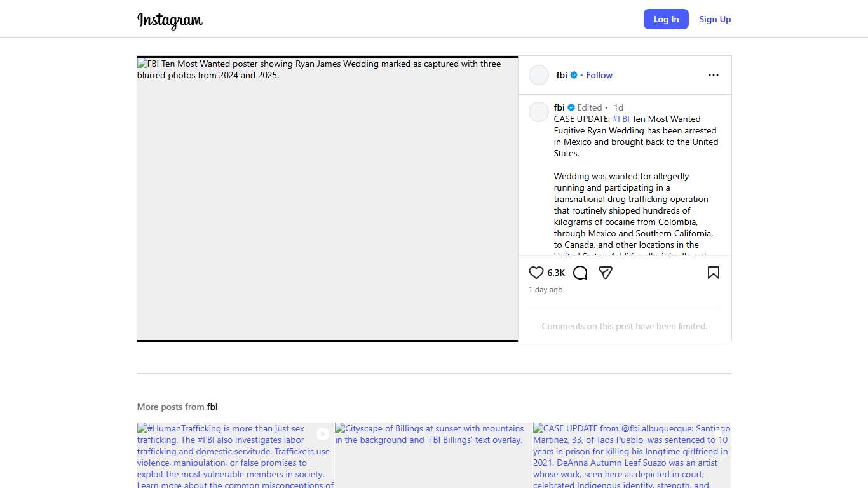Open the Ryan Wedding wanted poster image
Screen dimensions: 868x488
pyautogui.click(x=327, y=199)
